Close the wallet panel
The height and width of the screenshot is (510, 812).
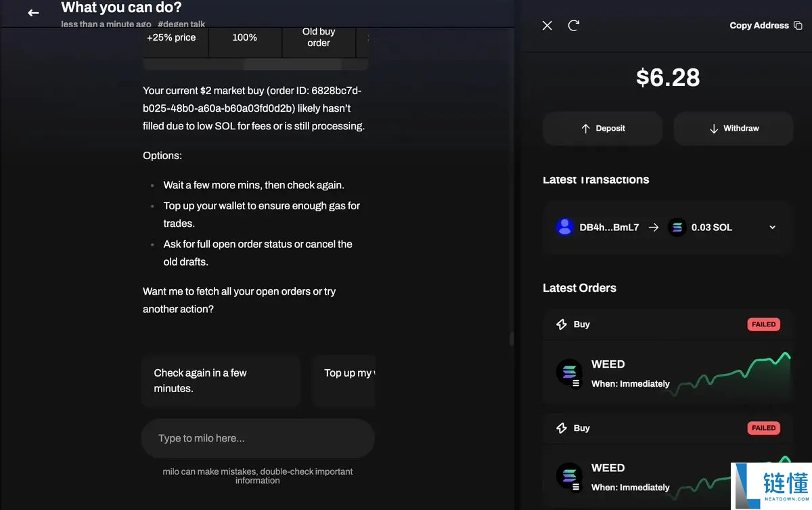pos(547,25)
